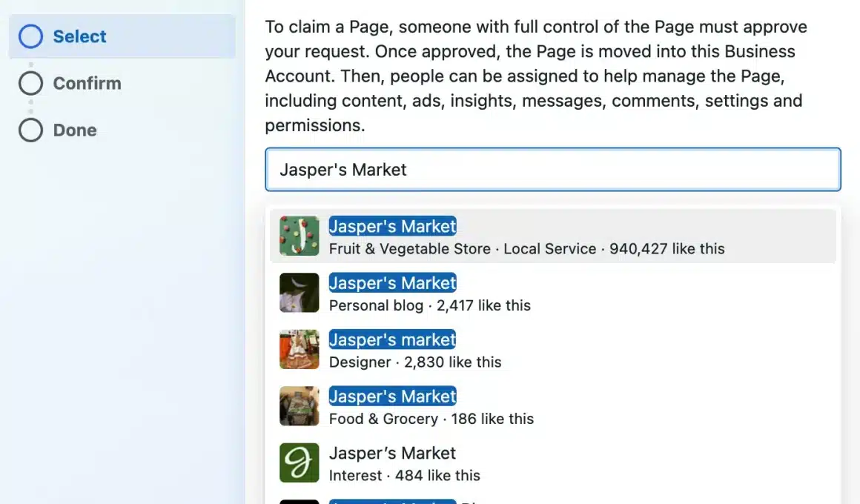Click the Designer page avatar
860x504 pixels.
pyautogui.click(x=299, y=349)
